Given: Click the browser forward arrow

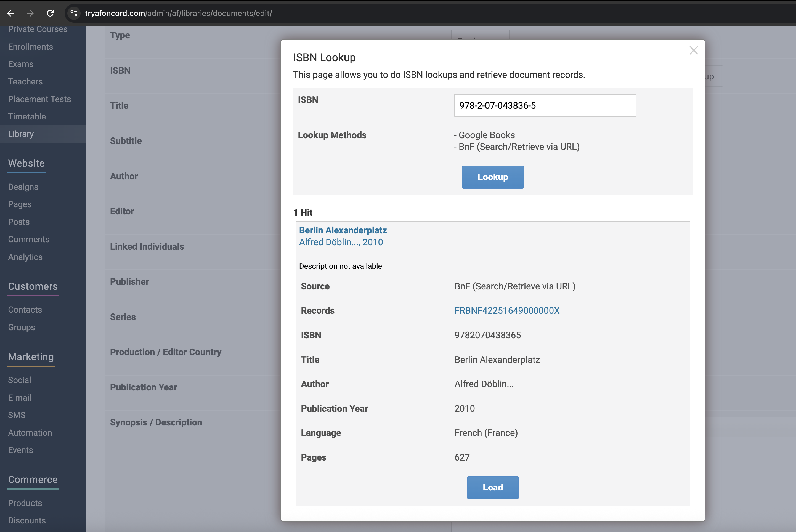Looking at the screenshot, I should (30, 13).
